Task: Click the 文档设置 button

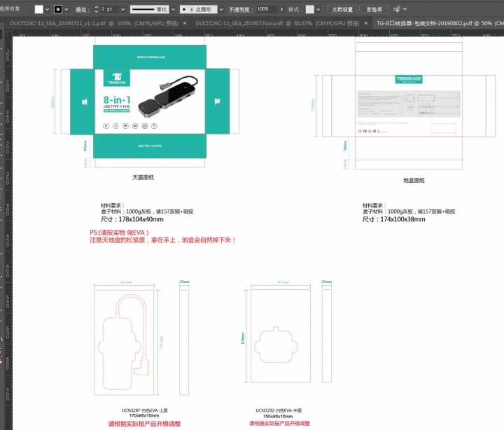Action: 342,9
